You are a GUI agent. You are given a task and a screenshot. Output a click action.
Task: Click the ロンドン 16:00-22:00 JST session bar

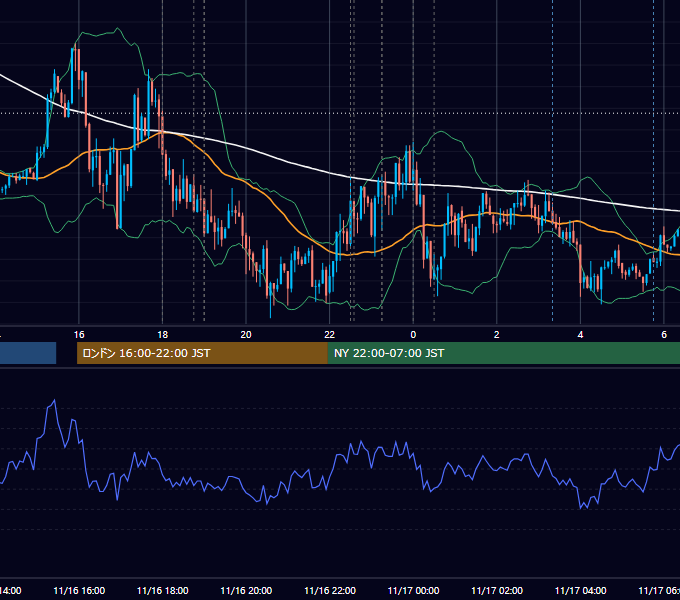pos(202,353)
